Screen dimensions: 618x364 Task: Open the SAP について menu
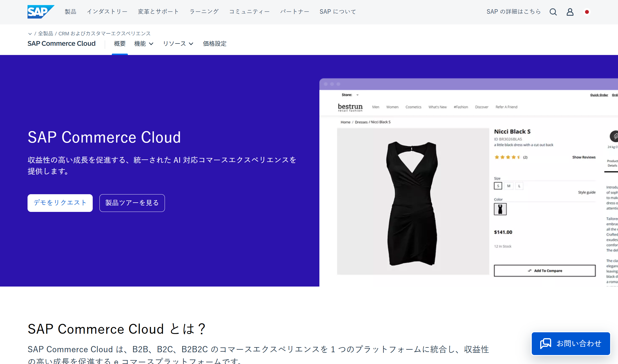click(x=337, y=12)
